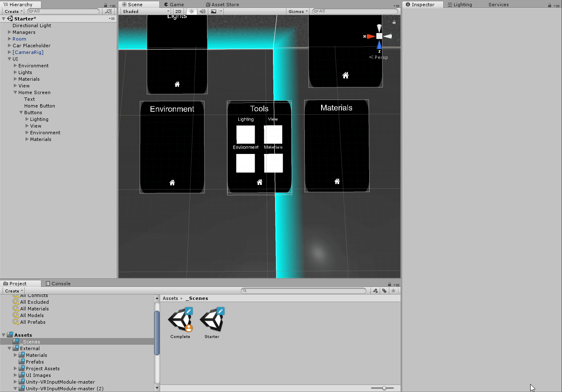Adjust the Project icon size slider
Image resolution: width=562 pixels, height=392 pixels.
pos(384,388)
